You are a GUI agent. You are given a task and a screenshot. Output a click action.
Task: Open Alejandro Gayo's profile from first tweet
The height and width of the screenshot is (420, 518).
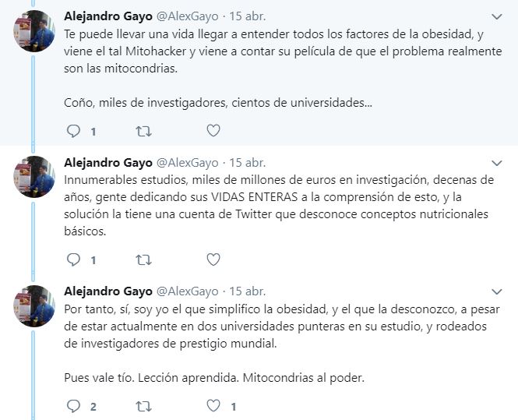107,16
